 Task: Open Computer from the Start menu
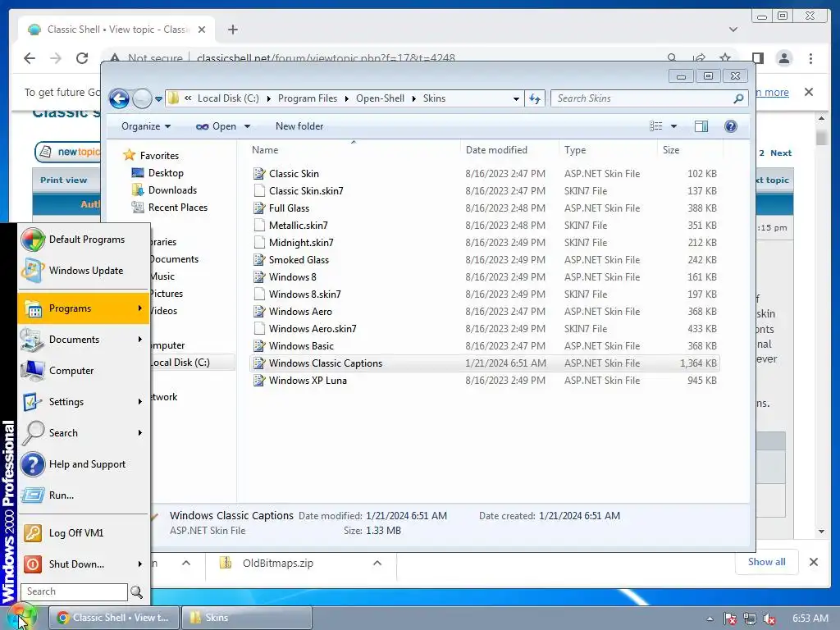pyautogui.click(x=84, y=371)
